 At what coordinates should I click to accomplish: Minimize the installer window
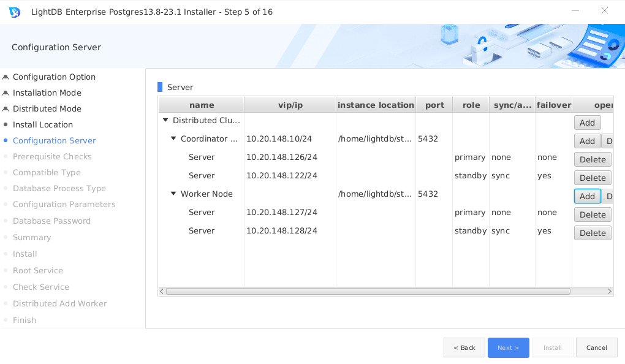pyautogui.click(x=575, y=11)
